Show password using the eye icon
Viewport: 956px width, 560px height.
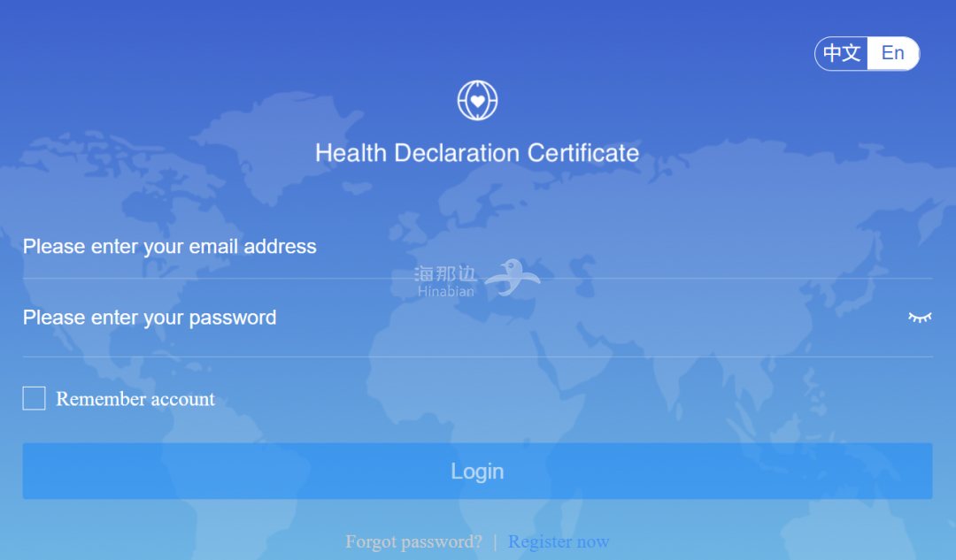click(x=920, y=317)
